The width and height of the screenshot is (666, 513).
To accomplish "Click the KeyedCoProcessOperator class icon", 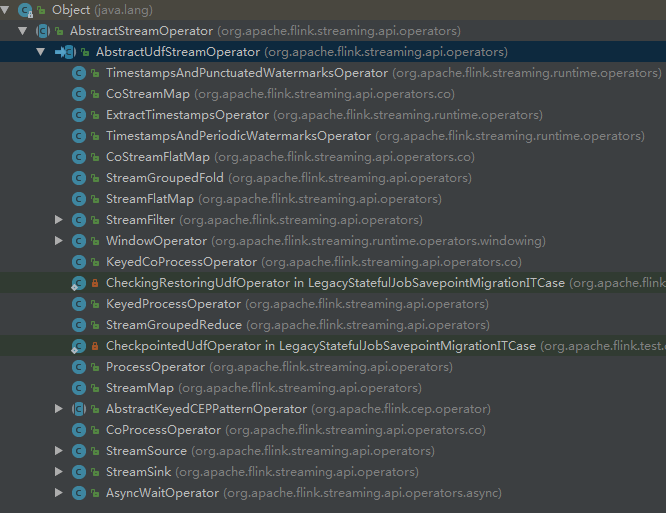I will tap(79, 262).
